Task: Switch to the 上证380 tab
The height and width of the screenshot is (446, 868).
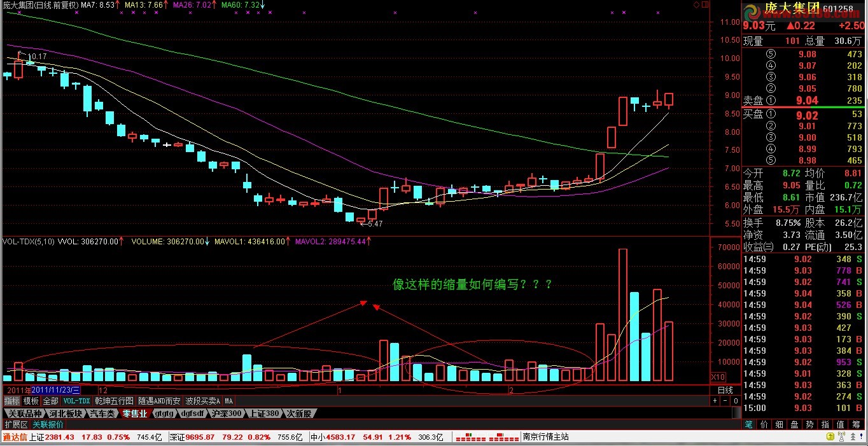Action: click(x=263, y=413)
